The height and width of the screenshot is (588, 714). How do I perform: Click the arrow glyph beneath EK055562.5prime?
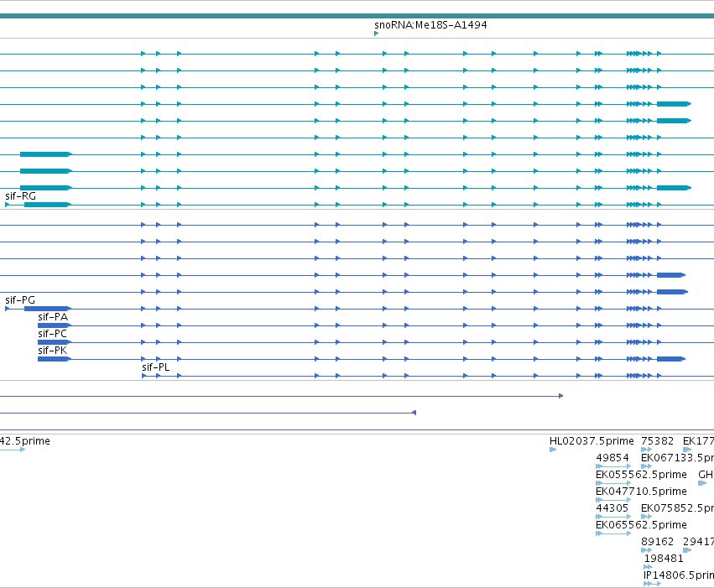(613, 484)
